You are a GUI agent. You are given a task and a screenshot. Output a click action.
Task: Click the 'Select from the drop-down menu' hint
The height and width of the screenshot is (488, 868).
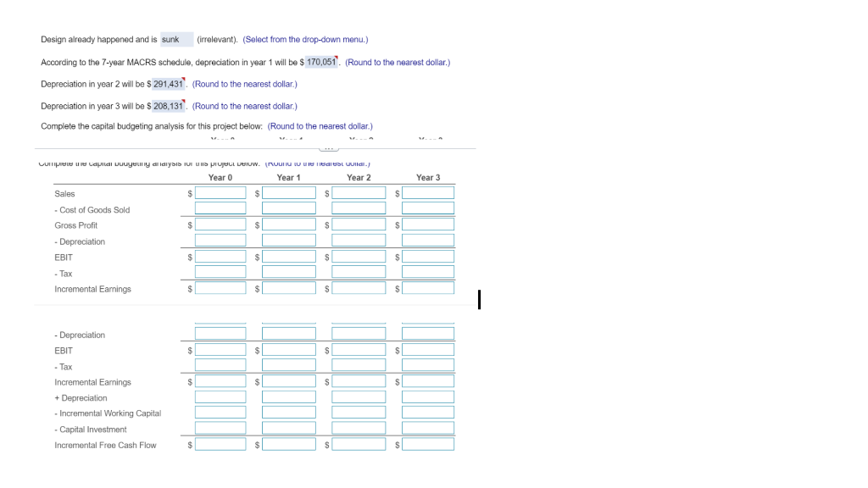tap(305, 39)
